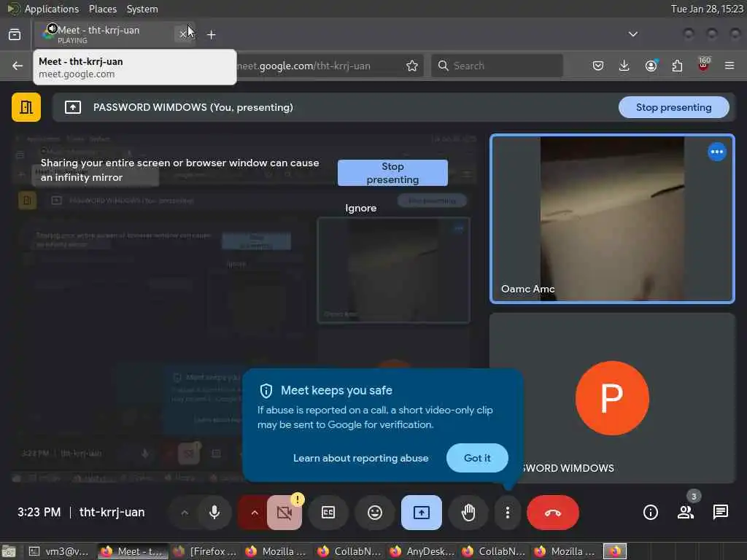Switch to the [Firefox ... taskbar window
This screenshot has height=560, width=747.
205,551
